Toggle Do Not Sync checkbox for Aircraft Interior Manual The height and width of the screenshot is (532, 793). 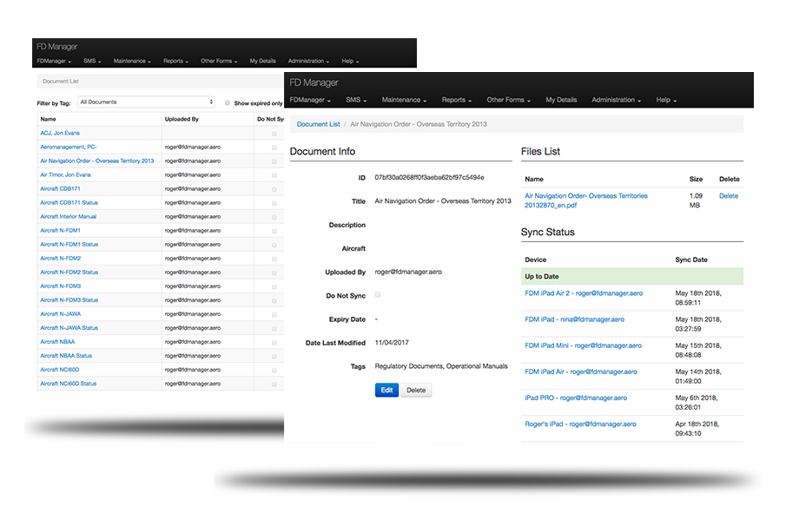coord(274,217)
